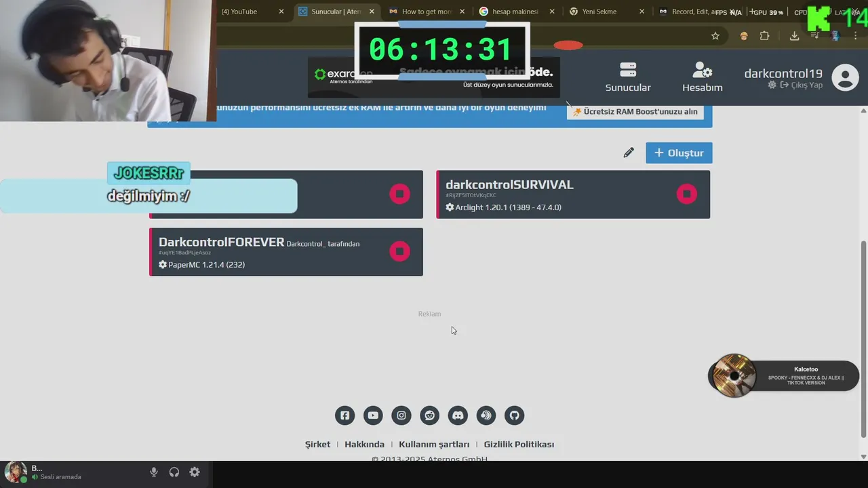
Task: Click PaperMC 1.21.4 (232) text
Action: 206,264
